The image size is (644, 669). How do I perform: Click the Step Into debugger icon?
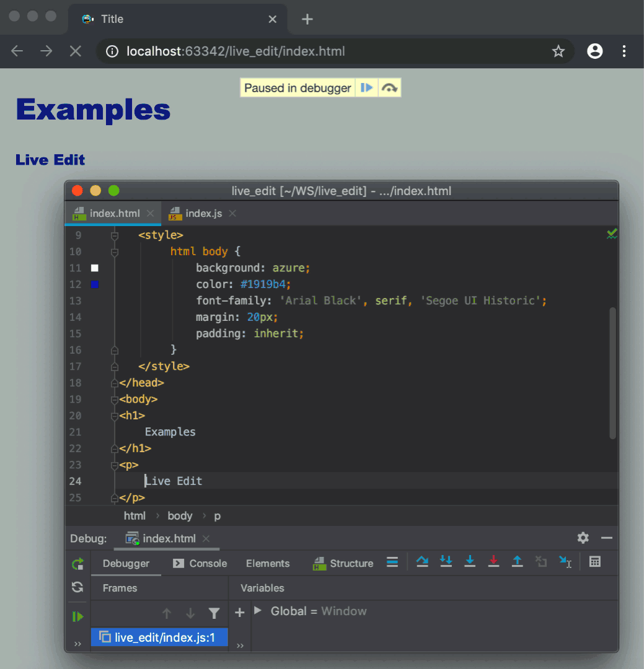pyautogui.click(x=470, y=562)
